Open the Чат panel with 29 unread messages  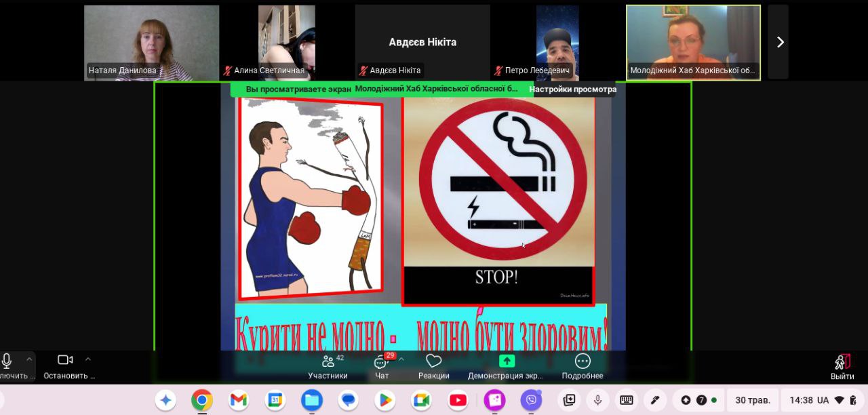point(382,366)
